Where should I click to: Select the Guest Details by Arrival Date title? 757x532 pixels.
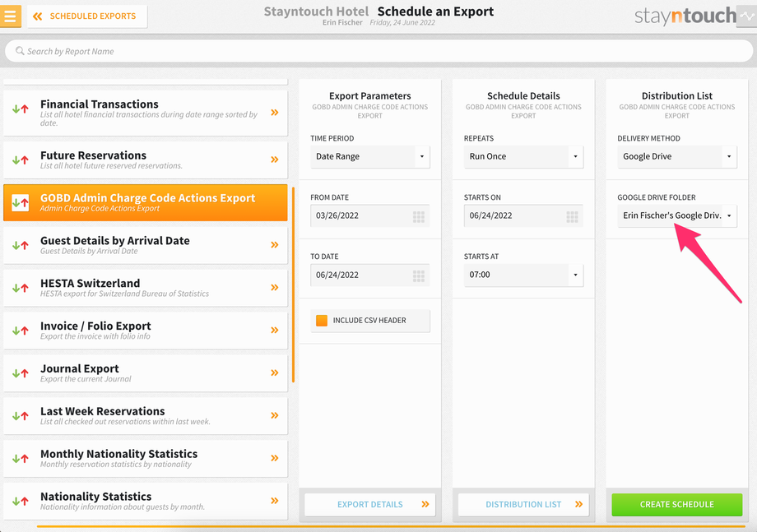[x=115, y=241]
